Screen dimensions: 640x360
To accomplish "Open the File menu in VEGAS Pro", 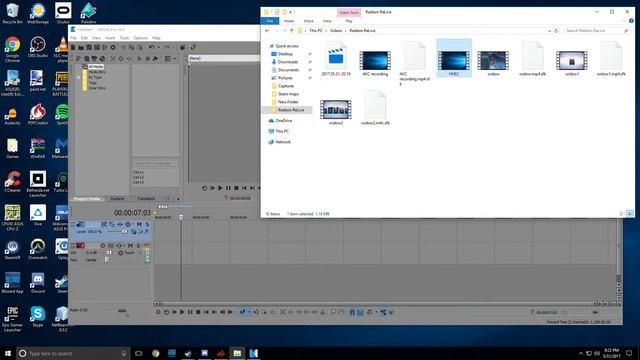I will pos(73,38).
